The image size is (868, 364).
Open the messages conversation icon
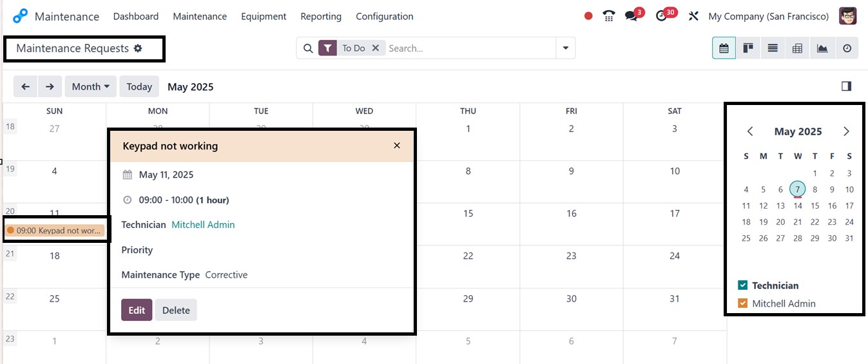click(631, 16)
